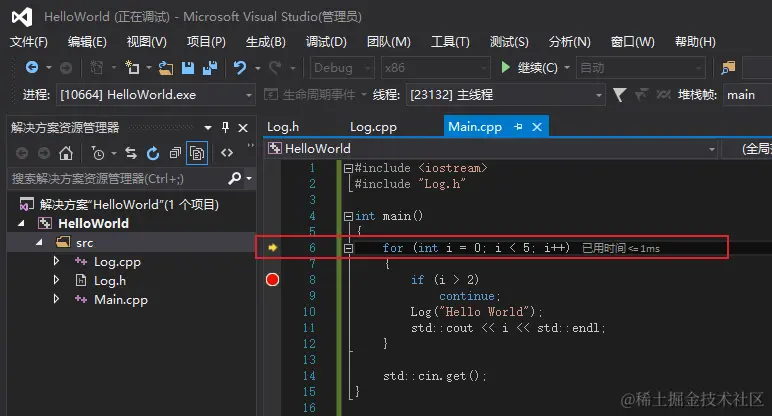Open the Debug configuration dropdown
The height and width of the screenshot is (416, 772).
pos(342,68)
